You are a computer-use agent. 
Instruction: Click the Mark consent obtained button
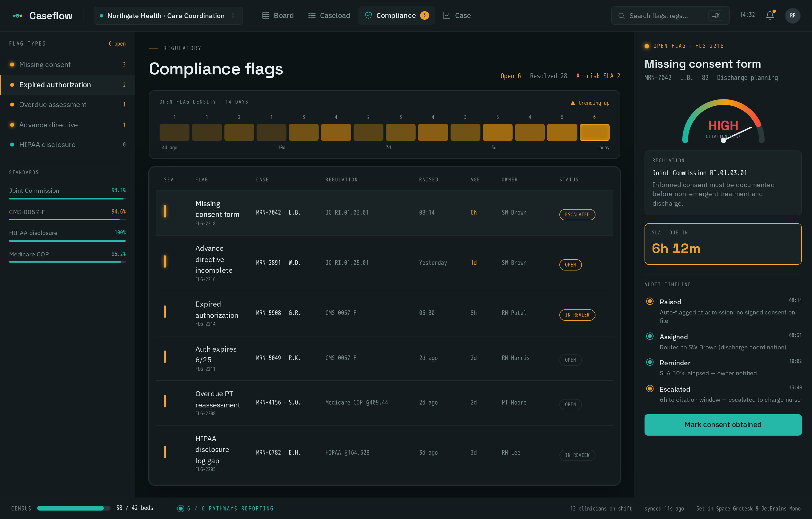coord(723,425)
